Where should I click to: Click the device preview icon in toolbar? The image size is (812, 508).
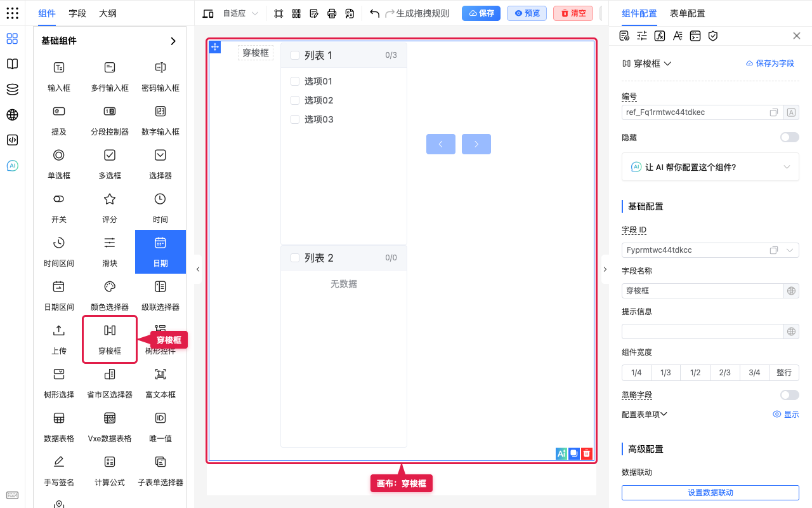tap(207, 13)
